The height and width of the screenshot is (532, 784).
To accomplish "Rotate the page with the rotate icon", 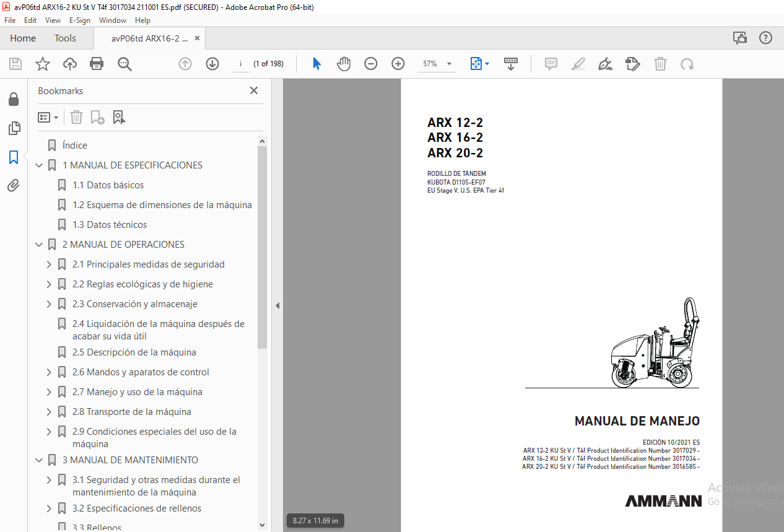I will click(x=687, y=64).
